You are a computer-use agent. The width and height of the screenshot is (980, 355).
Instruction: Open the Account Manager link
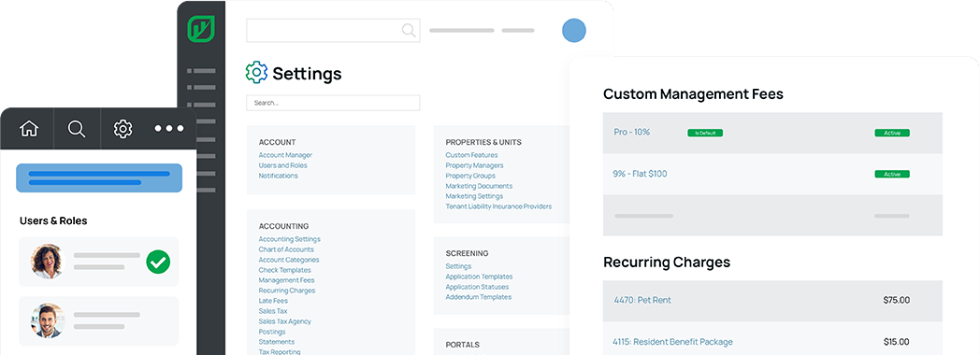pos(285,155)
